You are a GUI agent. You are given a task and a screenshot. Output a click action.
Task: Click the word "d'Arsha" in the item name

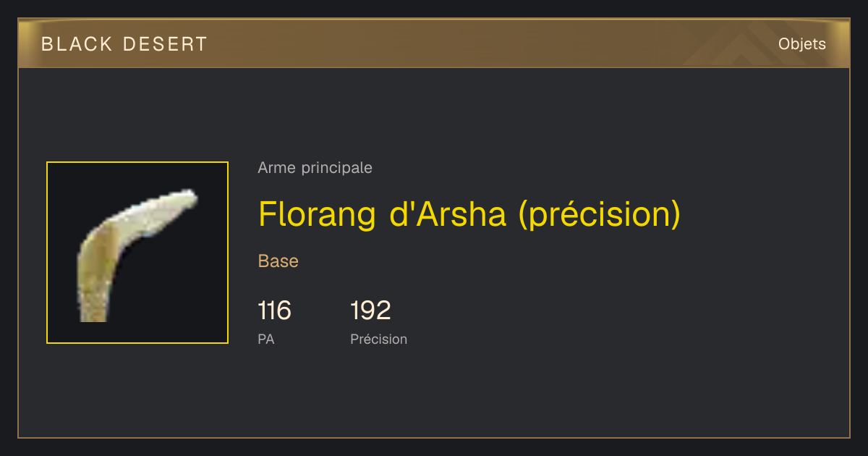pyautogui.click(x=447, y=214)
